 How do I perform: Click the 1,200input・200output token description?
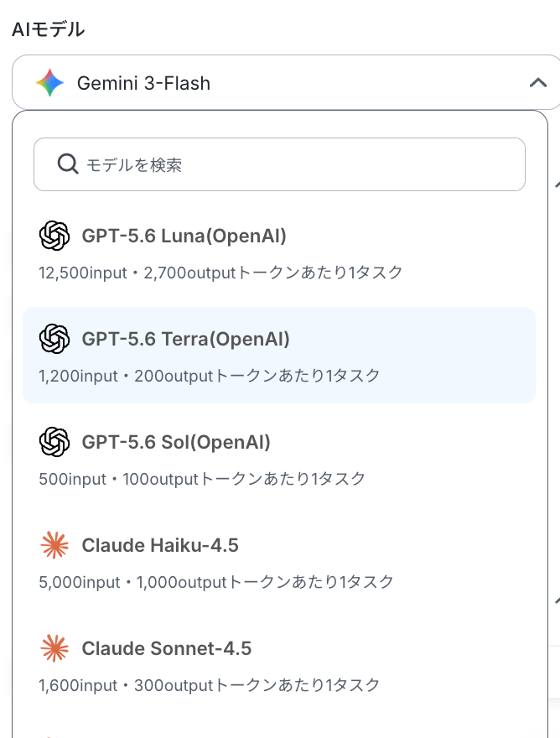tap(210, 376)
